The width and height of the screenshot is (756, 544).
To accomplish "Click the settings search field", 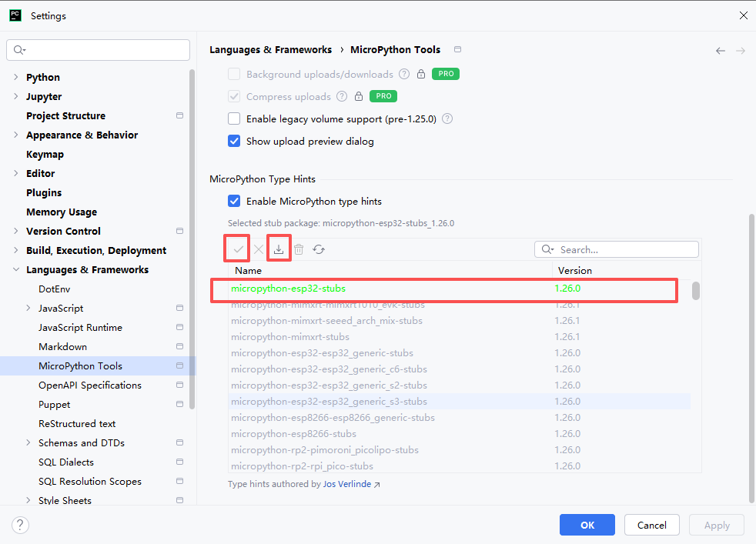I will tap(98, 50).
